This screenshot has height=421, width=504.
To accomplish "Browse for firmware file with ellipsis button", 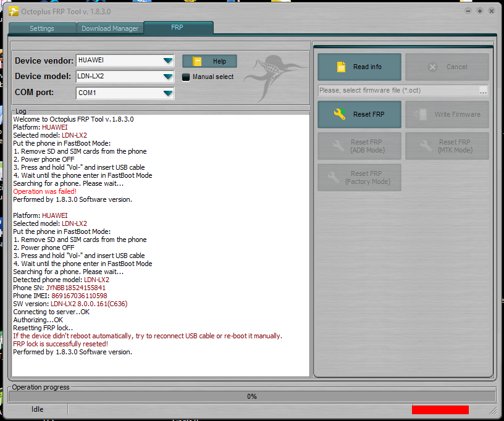I will [483, 91].
